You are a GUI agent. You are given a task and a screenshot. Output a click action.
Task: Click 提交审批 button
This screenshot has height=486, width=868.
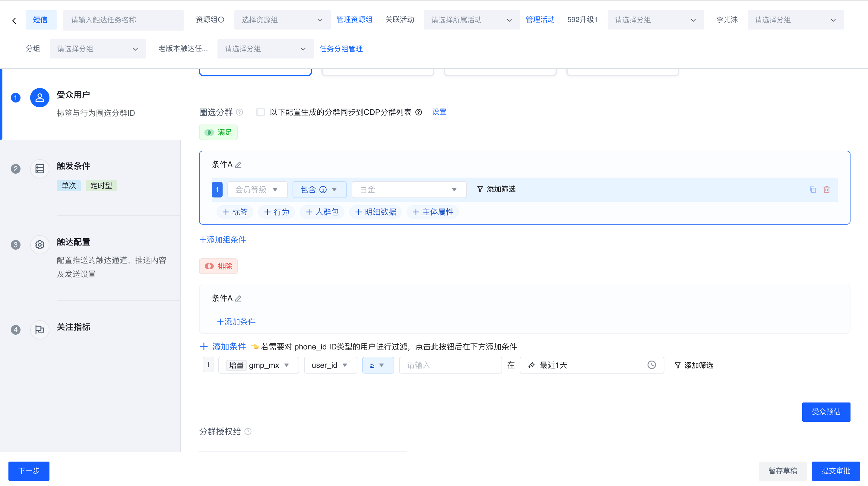click(x=836, y=471)
